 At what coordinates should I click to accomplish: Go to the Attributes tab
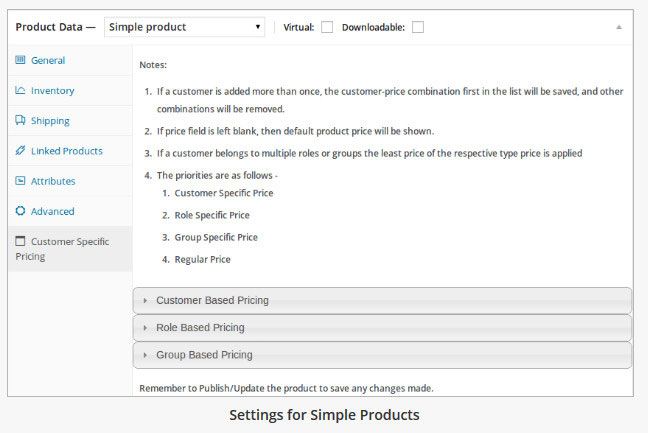click(53, 181)
